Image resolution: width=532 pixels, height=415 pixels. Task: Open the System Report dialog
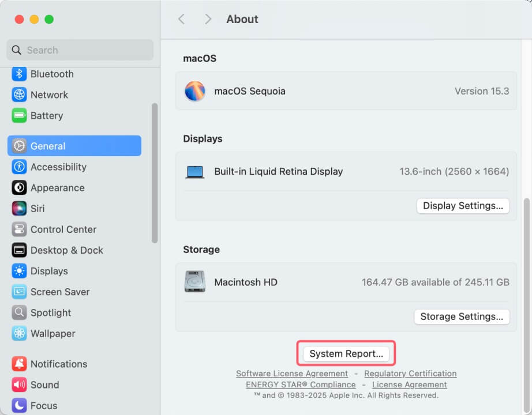click(346, 353)
